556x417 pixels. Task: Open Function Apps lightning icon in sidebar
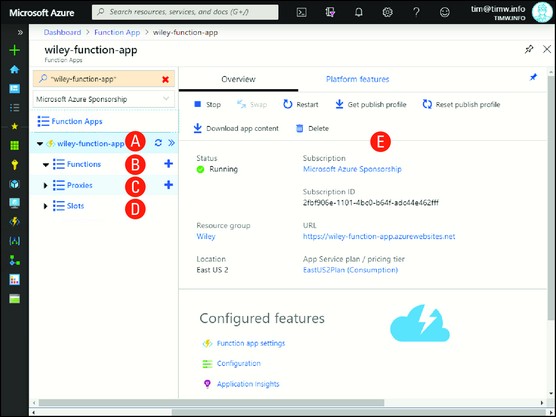(15, 222)
